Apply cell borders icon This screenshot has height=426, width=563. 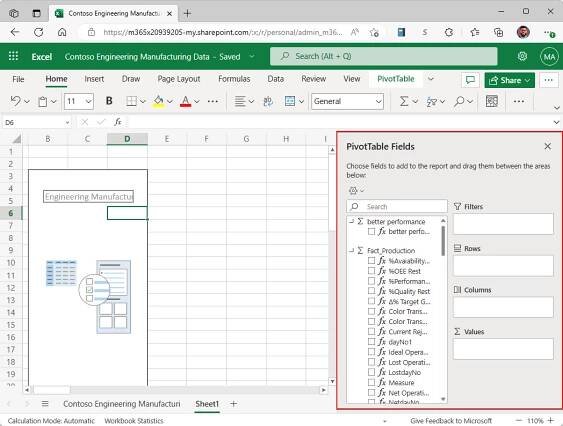point(131,101)
